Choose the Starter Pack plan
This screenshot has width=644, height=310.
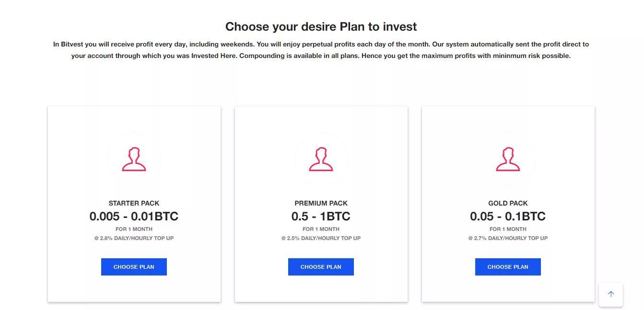pos(134,267)
